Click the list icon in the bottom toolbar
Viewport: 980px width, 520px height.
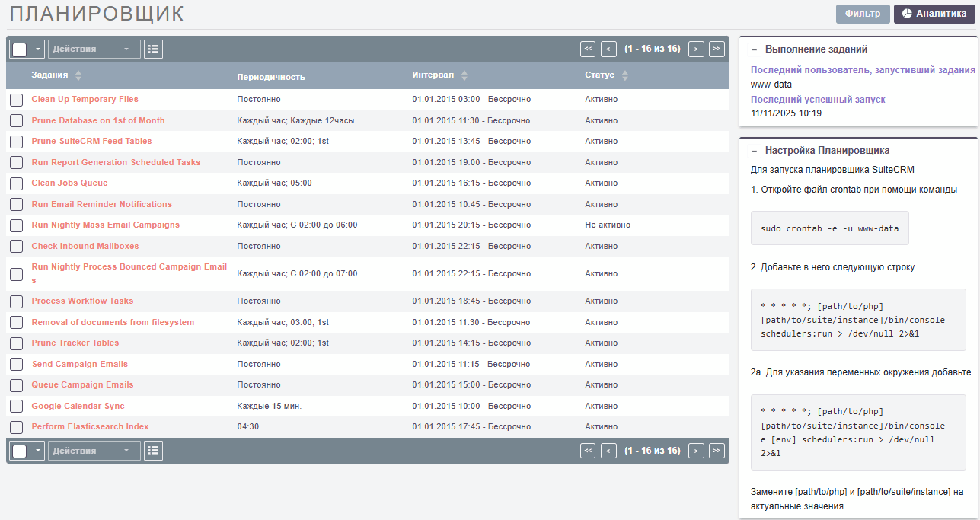(x=153, y=451)
